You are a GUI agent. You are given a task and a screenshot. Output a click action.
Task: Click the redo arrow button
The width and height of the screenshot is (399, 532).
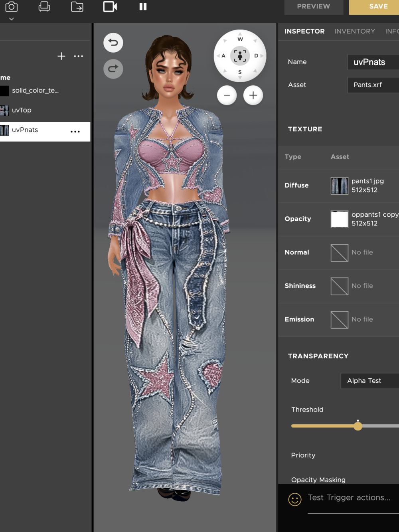click(x=113, y=69)
